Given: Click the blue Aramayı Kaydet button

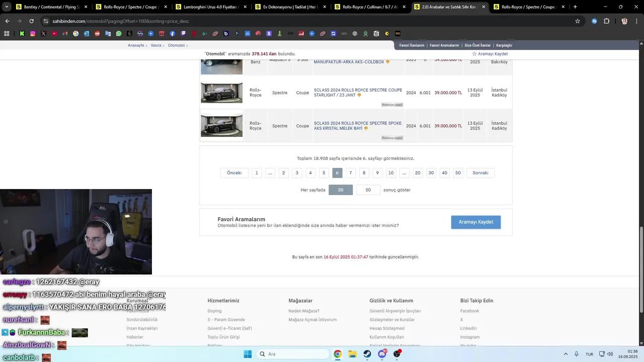Looking at the screenshot, I should pos(476,222).
